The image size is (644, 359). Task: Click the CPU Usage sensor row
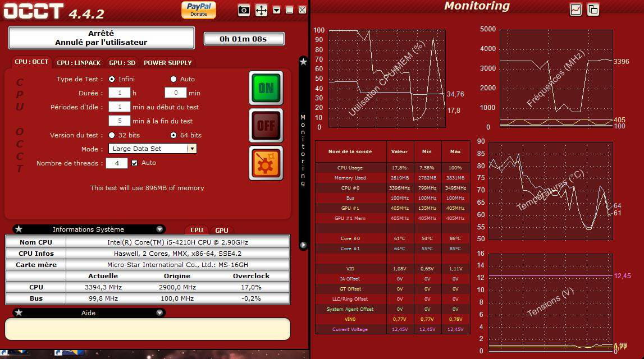(392, 168)
